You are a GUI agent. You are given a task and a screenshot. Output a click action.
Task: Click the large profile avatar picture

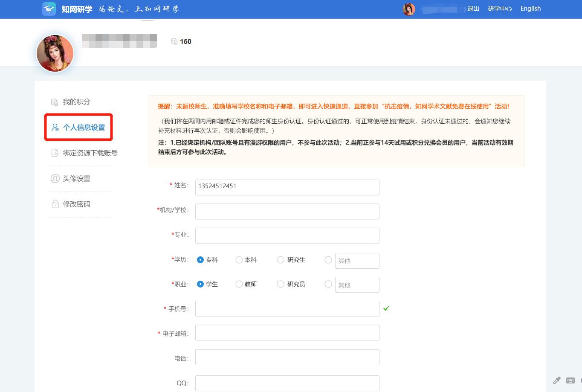tap(55, 53)
